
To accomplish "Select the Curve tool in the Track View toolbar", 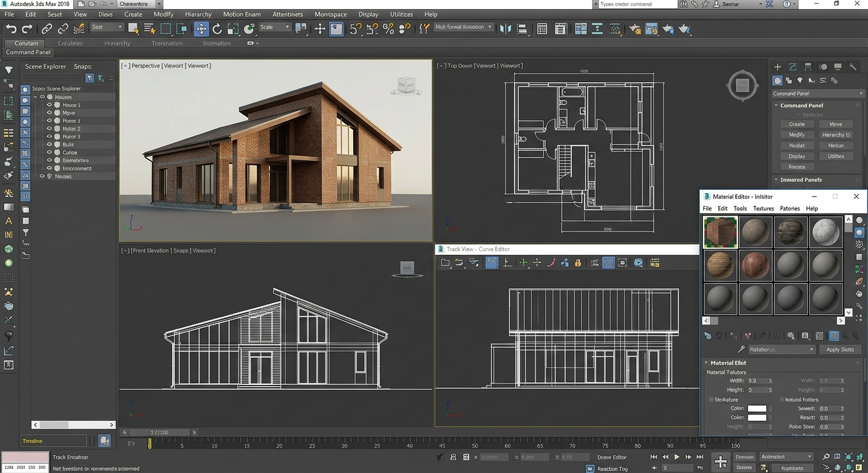I will tap(551, 262).
